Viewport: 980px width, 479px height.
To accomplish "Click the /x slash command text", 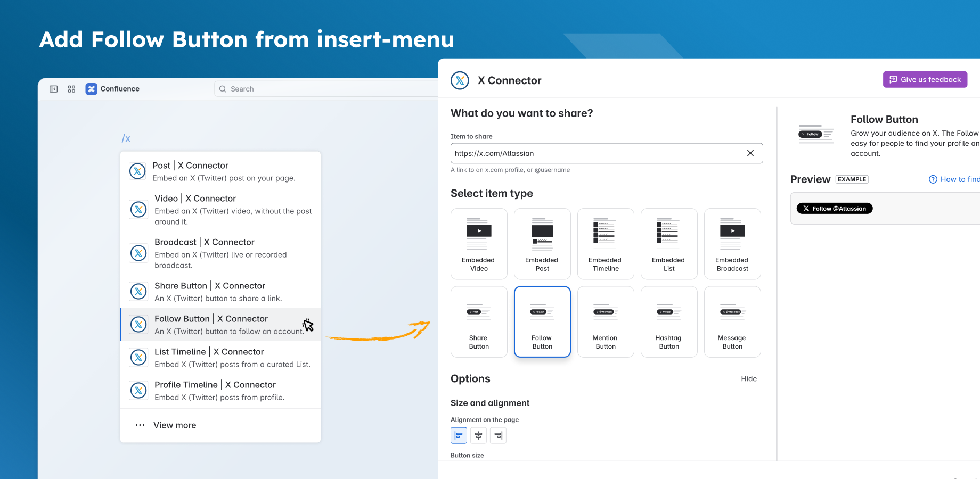I will coord(126,138).
